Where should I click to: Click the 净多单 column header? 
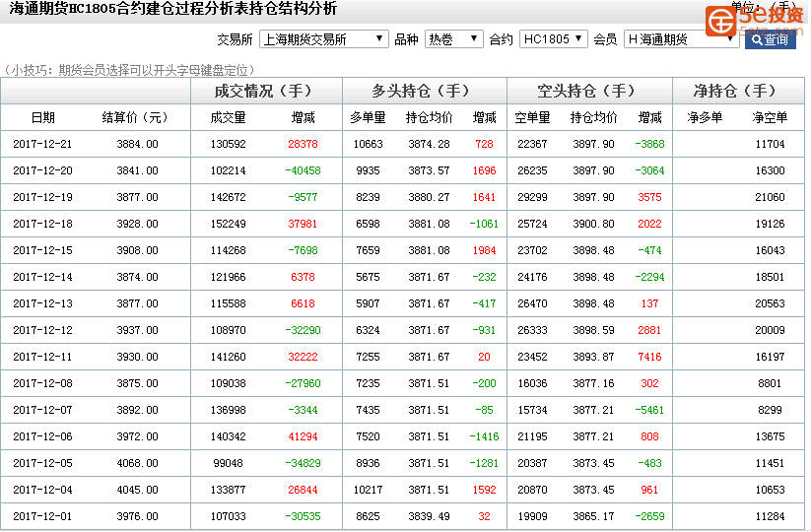[x=705, y=118]
